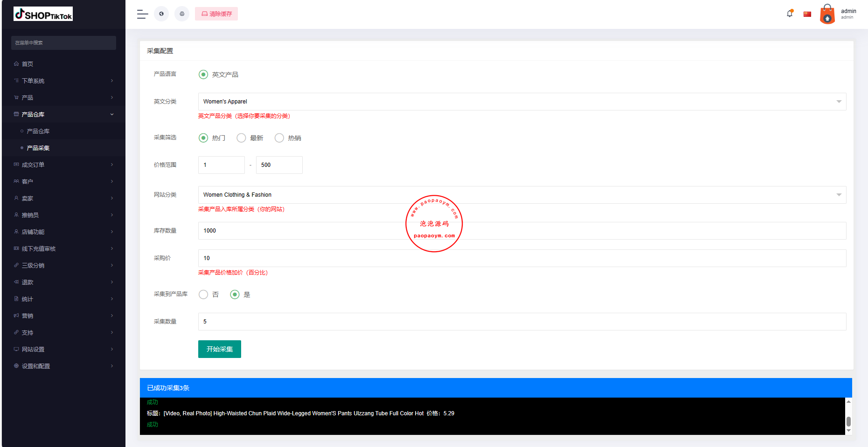
Task: Click the admin shopping bag avatar
Action: (827, 14)
